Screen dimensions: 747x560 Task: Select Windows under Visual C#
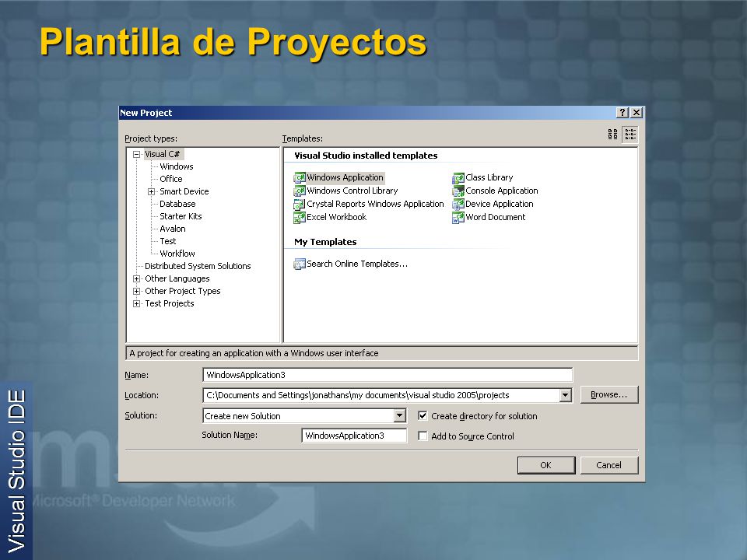[177, 166]
